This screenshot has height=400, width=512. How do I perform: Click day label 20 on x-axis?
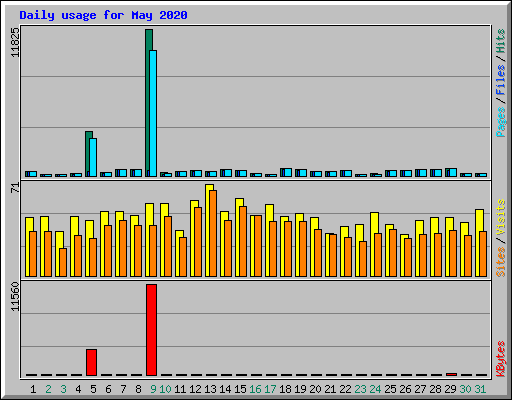(315, 389)
